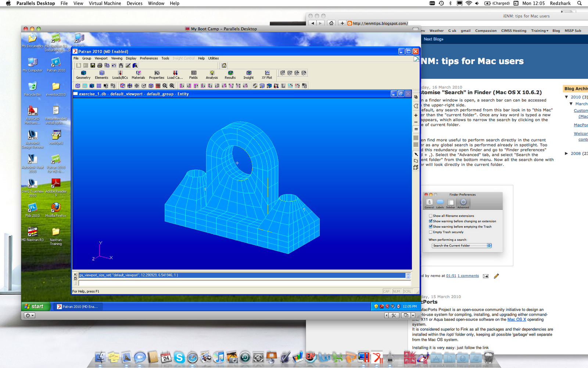588x368 pixels.
Task: Open the Elements application form
Action: coord(102,75)
